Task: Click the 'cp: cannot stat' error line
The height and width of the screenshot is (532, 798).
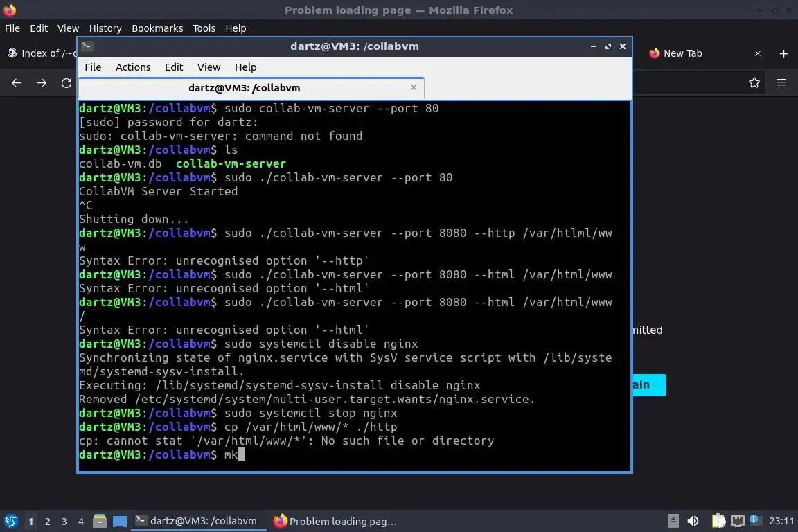Action: coord(287,441)
